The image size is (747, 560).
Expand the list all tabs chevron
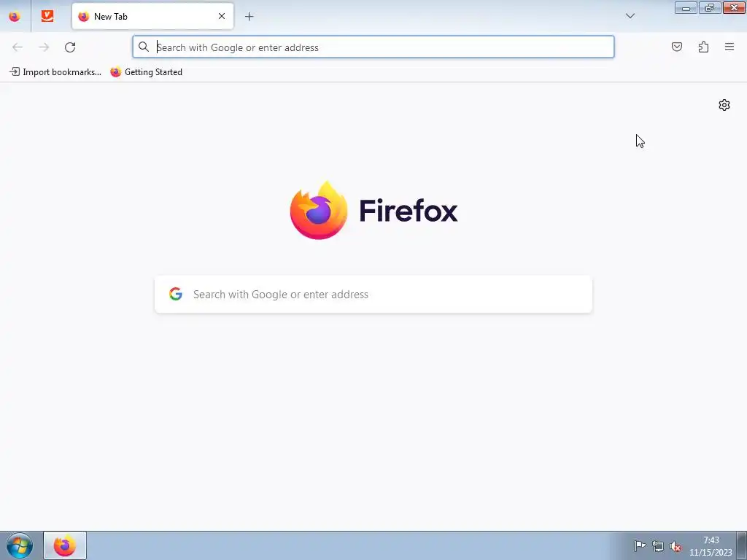coord(630,16)
